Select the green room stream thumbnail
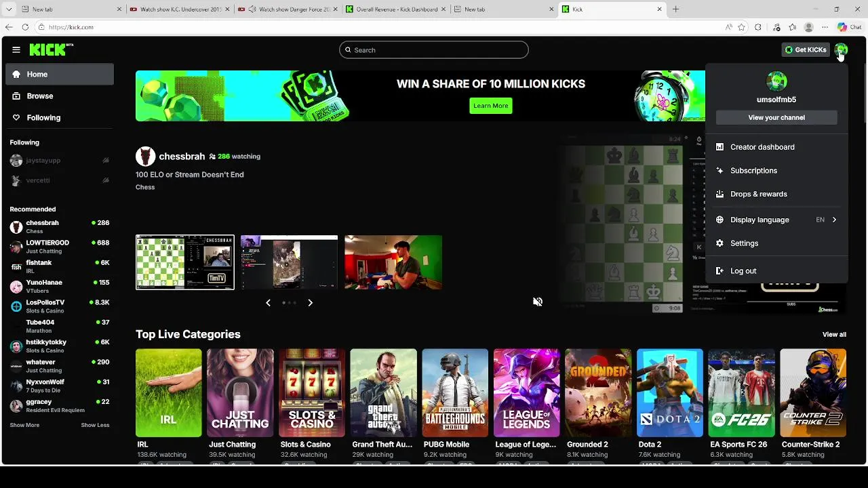The width and height of the screenshot is (868, 488). coord(393,262)
